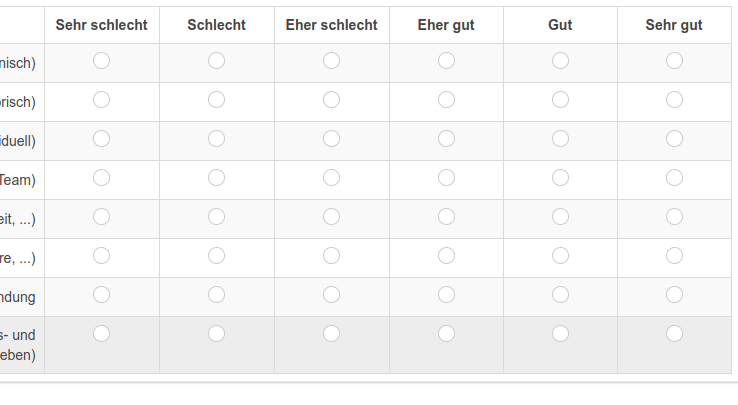Select 'Schlecht' for the row ending 'ndung'
This screenshot has width=738, height=405.
coord(216,295)
